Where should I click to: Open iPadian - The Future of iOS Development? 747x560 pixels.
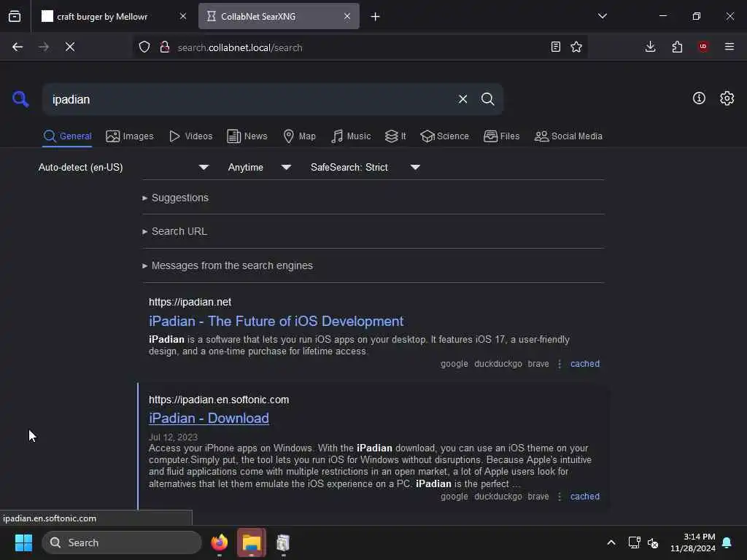point(276,321)
